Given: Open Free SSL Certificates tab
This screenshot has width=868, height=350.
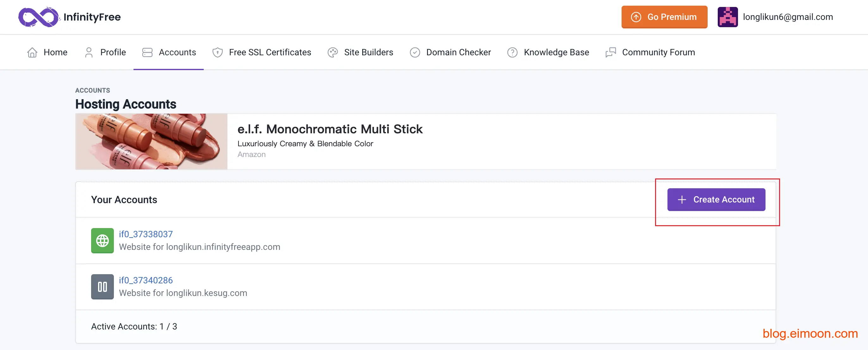Looking at the screenshot, I should coord(270,52).
